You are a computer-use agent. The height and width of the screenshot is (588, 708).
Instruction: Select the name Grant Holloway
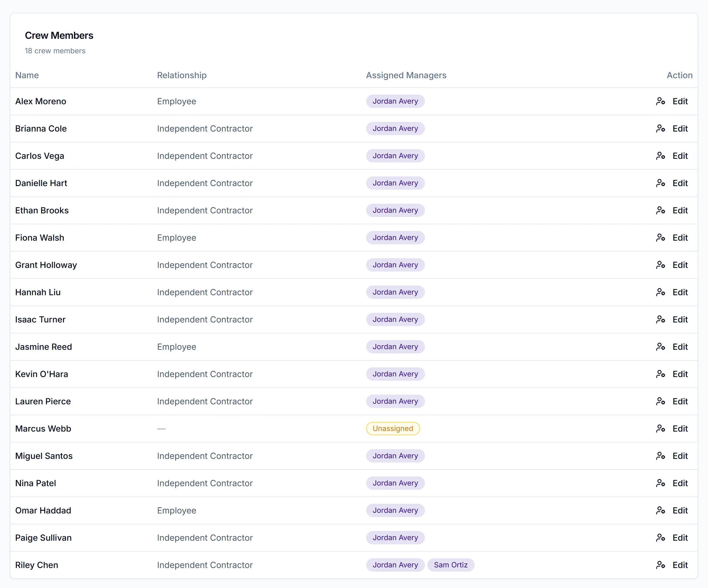[46, 265]
